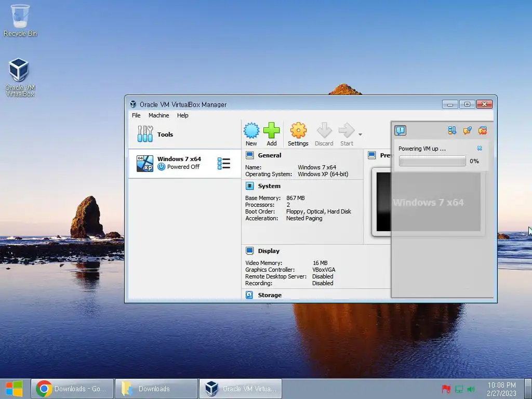Click the Storage section disk icon

tap(249, 295)
